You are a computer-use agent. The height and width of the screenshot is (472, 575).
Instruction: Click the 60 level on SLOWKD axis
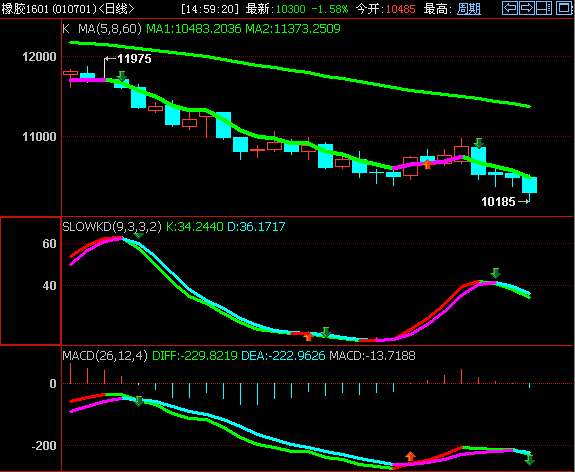[49, 244]
